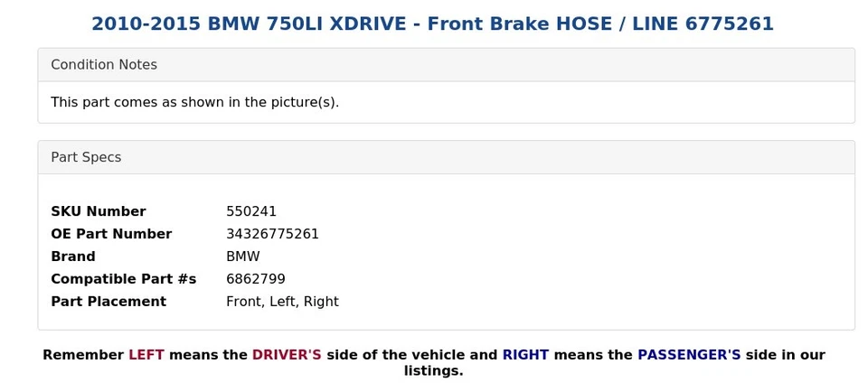
Task: Click the word Remember in the note
Action: click(x=82, y=355)
